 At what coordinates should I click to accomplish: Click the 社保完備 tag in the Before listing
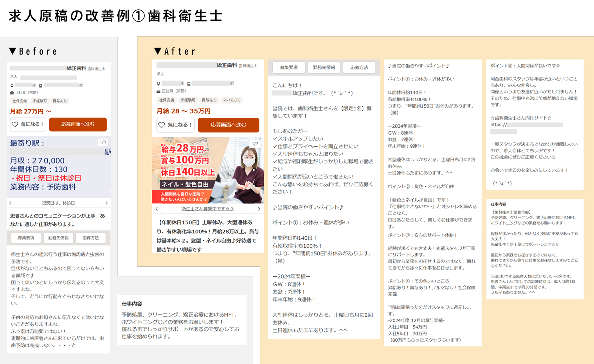tap(20, 101)
